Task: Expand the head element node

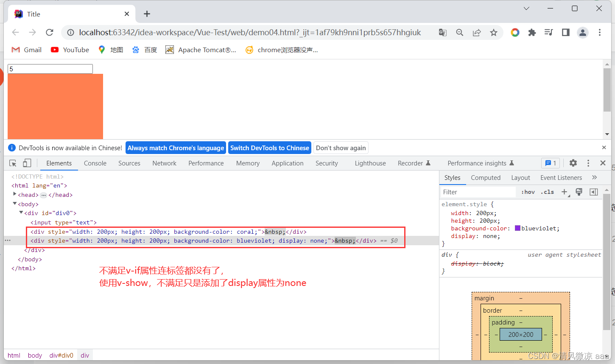Action: 15,194
